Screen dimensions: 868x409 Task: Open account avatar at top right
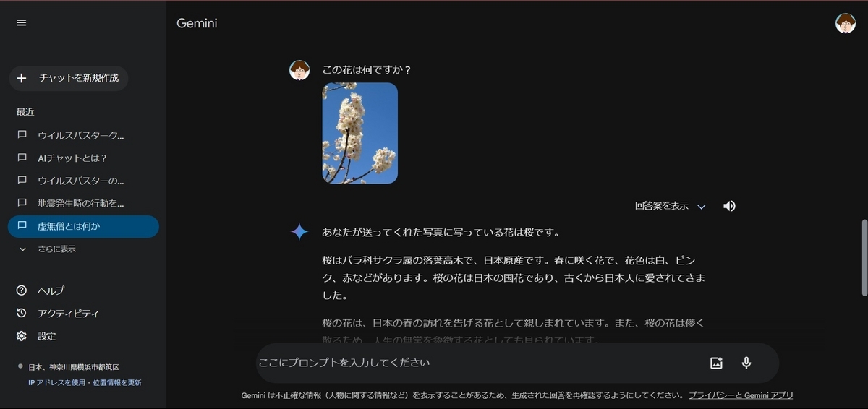[845, 23]
